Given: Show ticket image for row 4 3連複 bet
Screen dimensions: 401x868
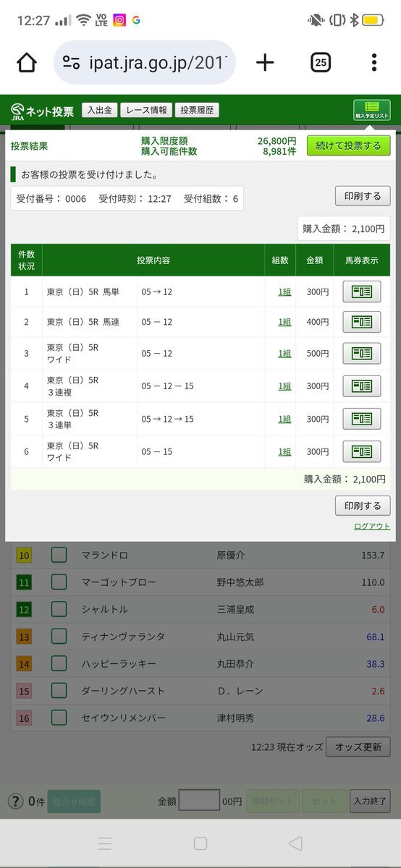Looking at the screenshot, I should [361, 386].
